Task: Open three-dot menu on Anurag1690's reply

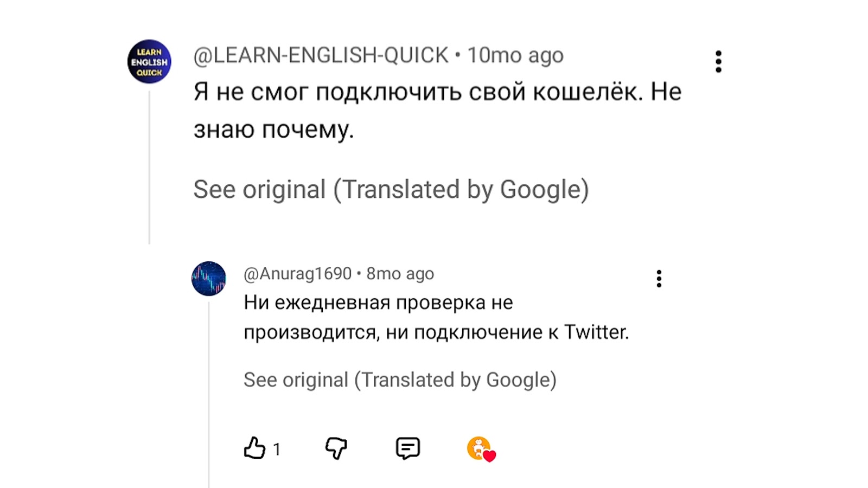Action: (x=659, y=279)
